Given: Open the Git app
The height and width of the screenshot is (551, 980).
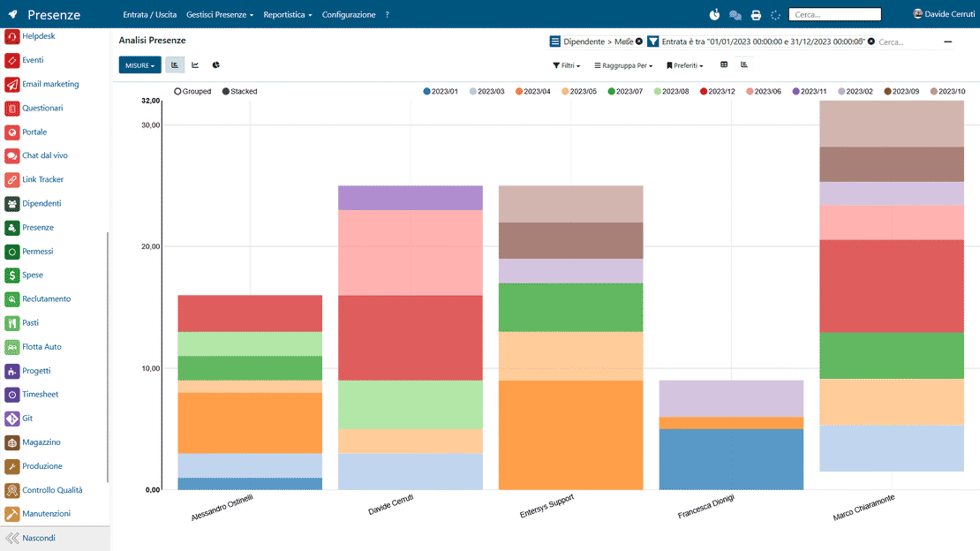Looking at the screenshot, I should tap(19, 419).
